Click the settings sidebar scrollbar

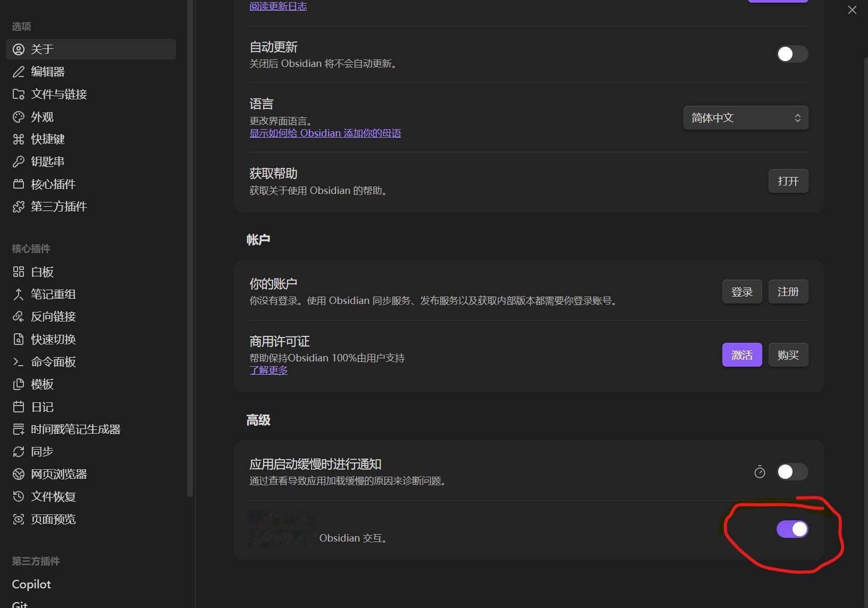pos(190,249)
